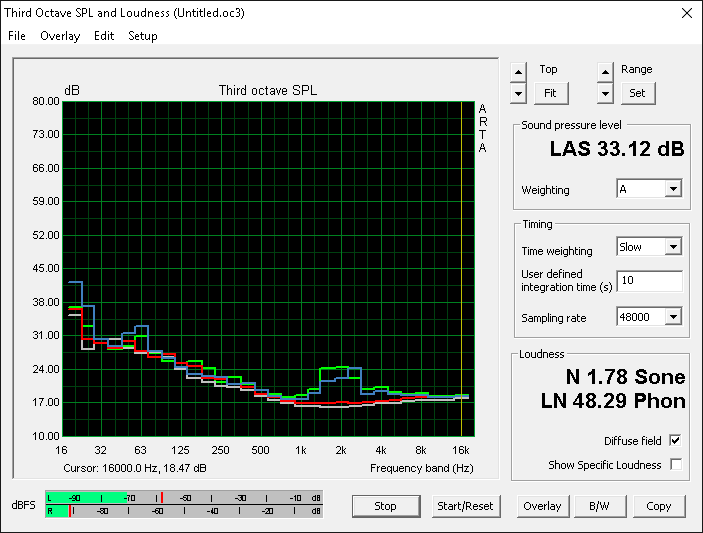Screen dimensions: 703x533
Task: Click the Top up arrow
Action: (518, 72)
